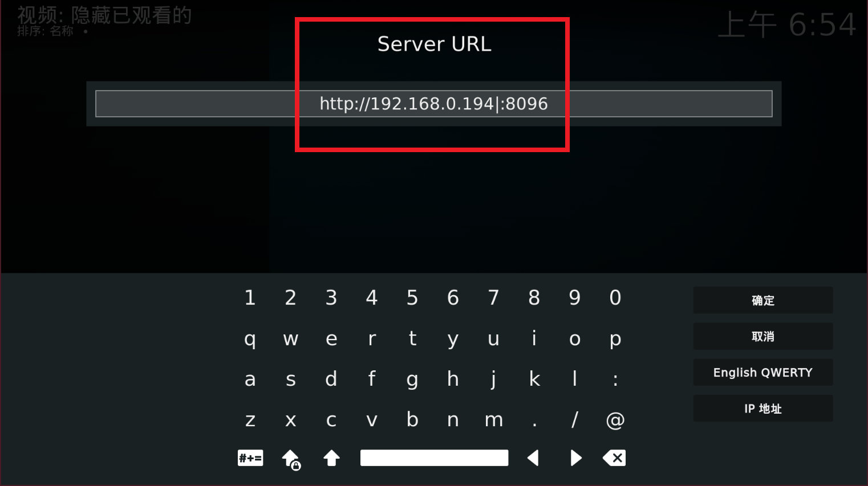Tap the letter h key
The height and width of the screenshot is (486, 868).
[x=453, y=379]
